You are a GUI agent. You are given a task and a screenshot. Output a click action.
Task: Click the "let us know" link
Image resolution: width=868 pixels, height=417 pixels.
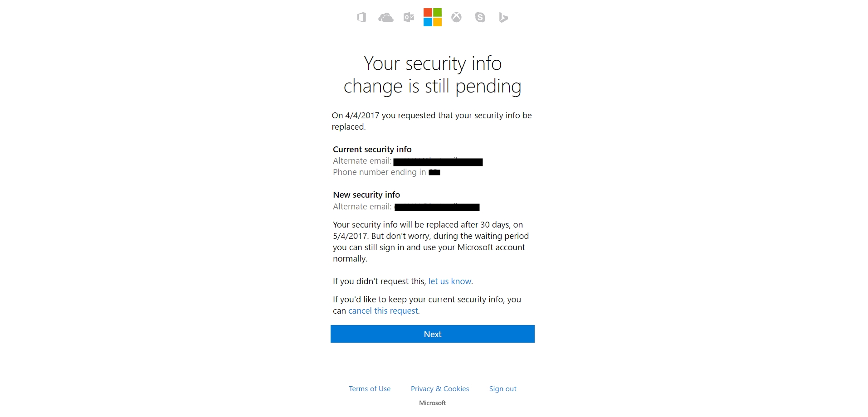click(x=449, y=281)
